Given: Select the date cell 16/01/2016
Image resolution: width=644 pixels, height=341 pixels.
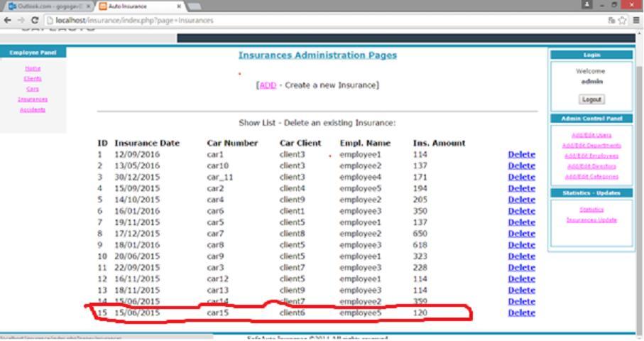Looking at the screenshot, I should pyautogui.click(x=137, y=211).
